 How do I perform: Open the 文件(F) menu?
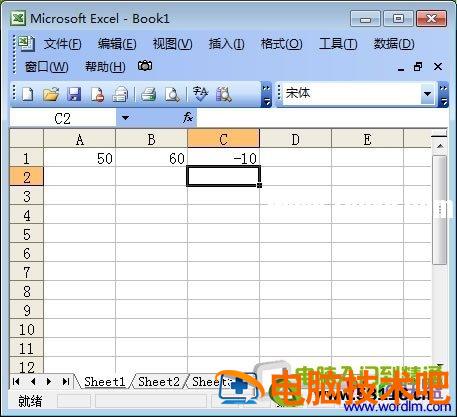coord(62,44)
